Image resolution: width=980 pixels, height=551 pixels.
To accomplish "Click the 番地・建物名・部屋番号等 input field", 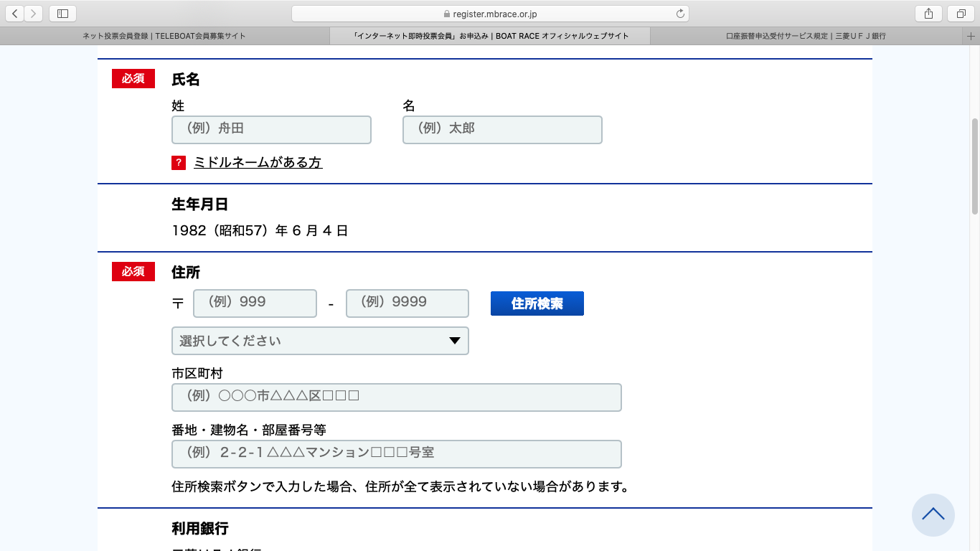I will 396,454.
